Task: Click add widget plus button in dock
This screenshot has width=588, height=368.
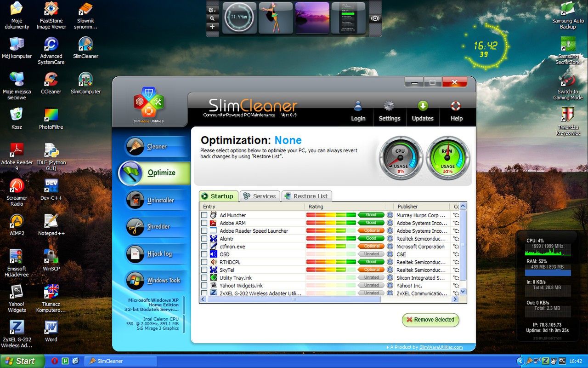Action: point(212,27)
